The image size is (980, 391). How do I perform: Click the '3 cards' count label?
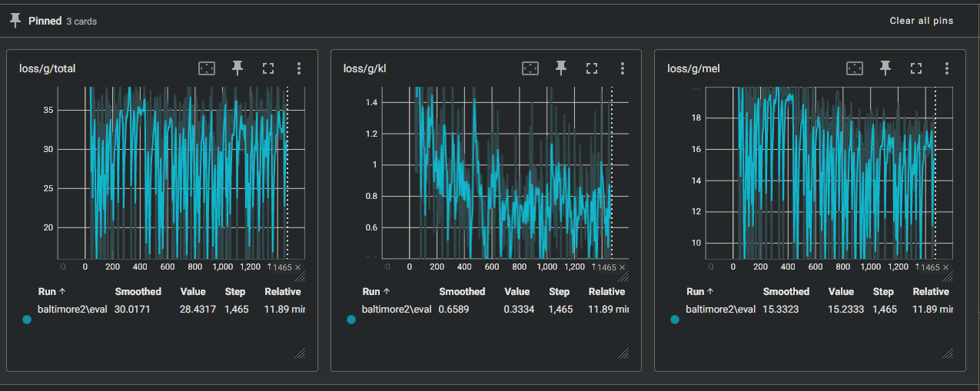[81, 22]
